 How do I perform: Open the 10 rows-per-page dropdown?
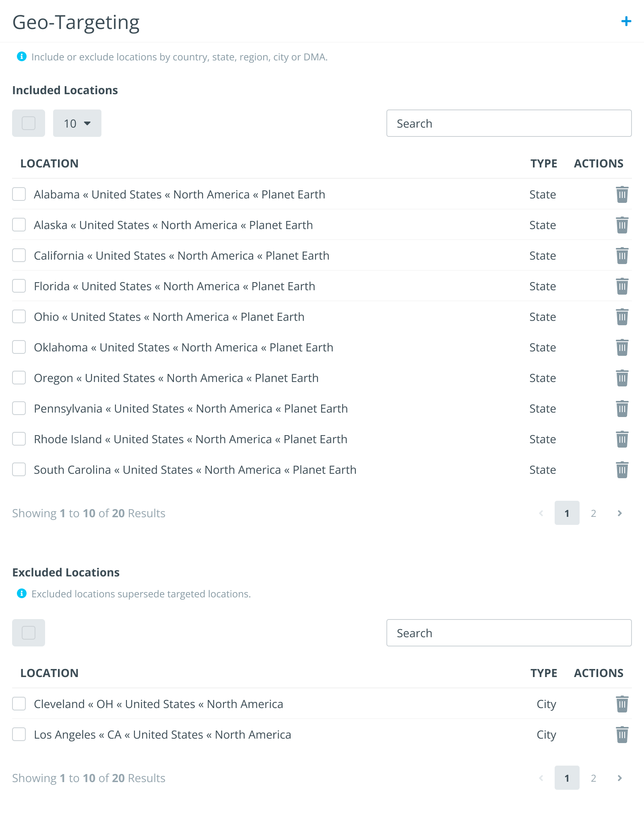(x=77, y=123)
